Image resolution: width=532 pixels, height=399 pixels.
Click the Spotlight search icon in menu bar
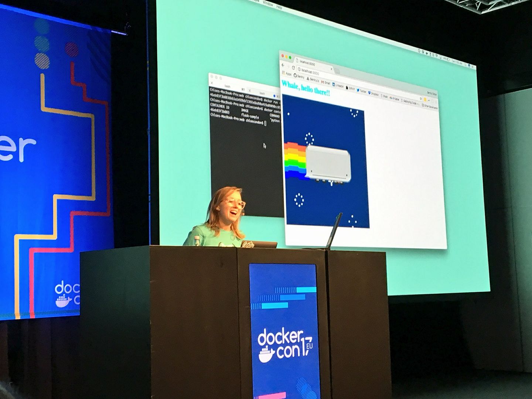point(466,65)
